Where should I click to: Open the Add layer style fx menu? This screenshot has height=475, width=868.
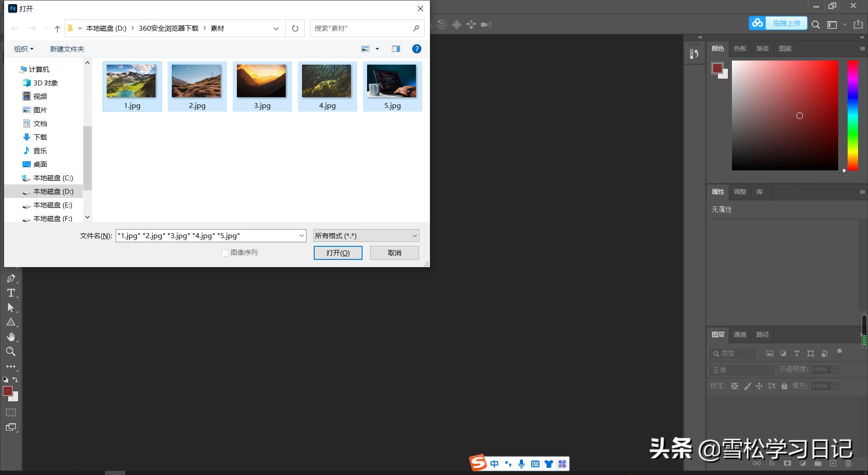tap(772, 463)
